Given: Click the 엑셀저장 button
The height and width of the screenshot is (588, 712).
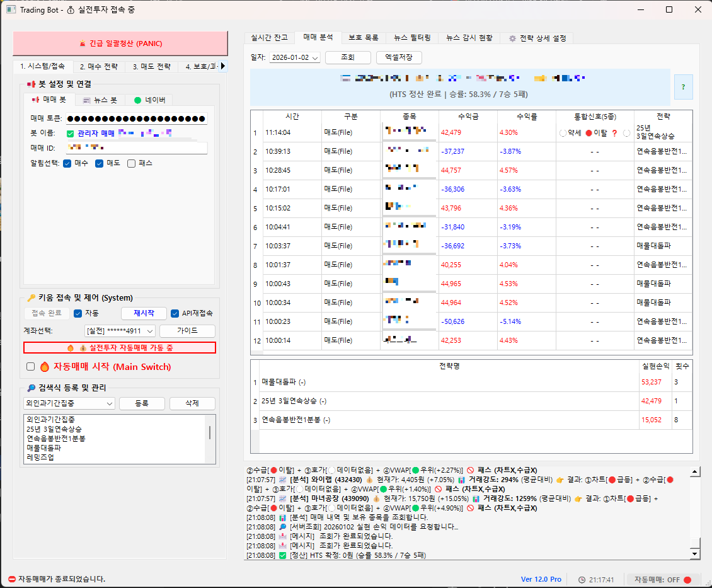Looking at the screenshot, I should [x=399, y=57].
